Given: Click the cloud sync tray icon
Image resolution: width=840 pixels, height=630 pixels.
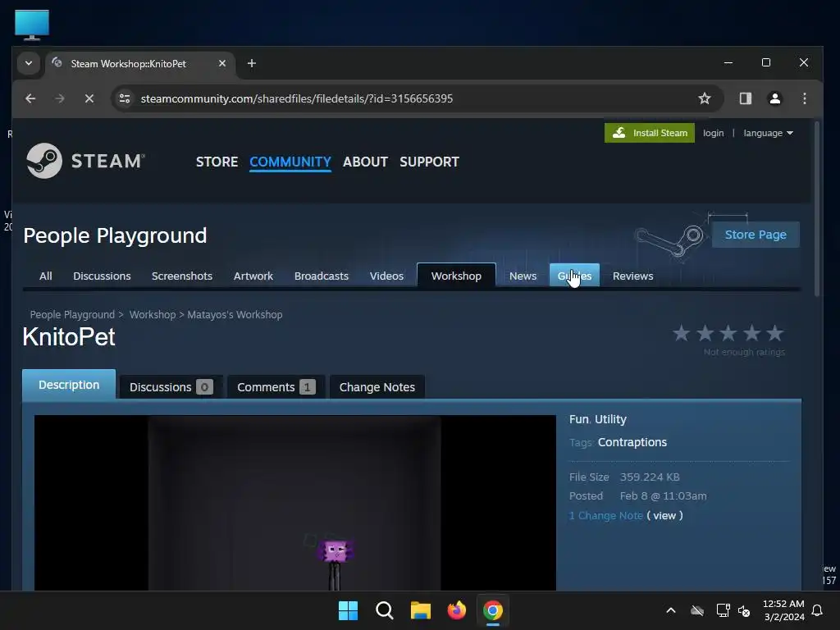Looking at the screenshot, I should 697,610.
